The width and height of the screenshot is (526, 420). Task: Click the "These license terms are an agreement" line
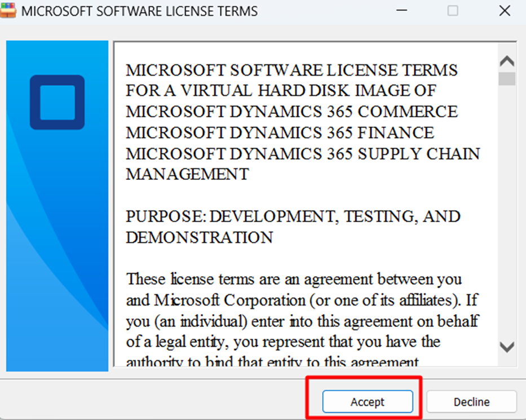[294, 279]
